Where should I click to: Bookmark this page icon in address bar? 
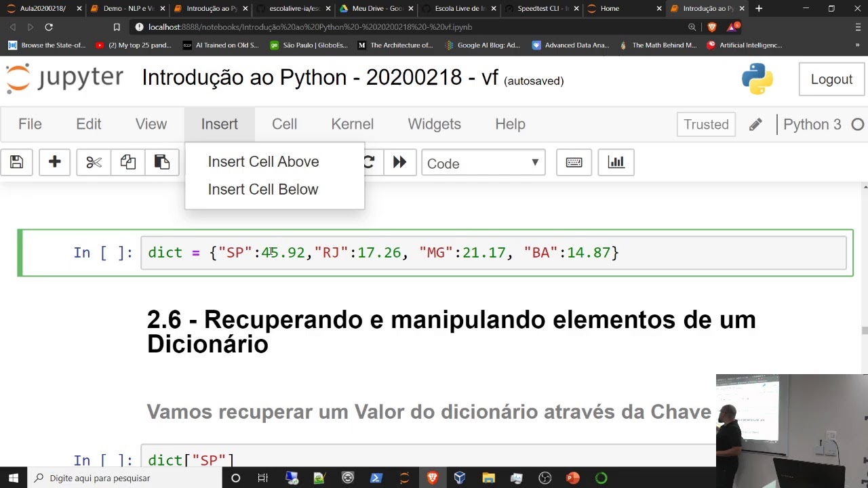[x=117, y=27]
